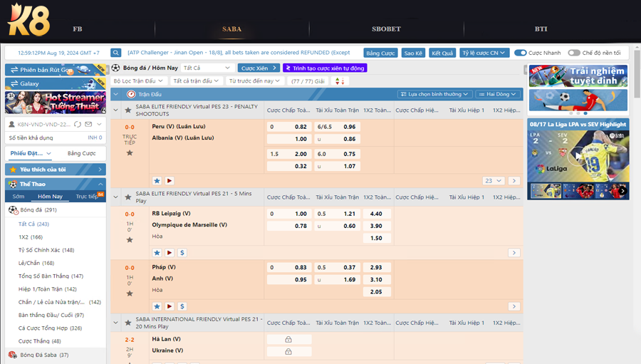Expand the account dropdown chevron

99,125
